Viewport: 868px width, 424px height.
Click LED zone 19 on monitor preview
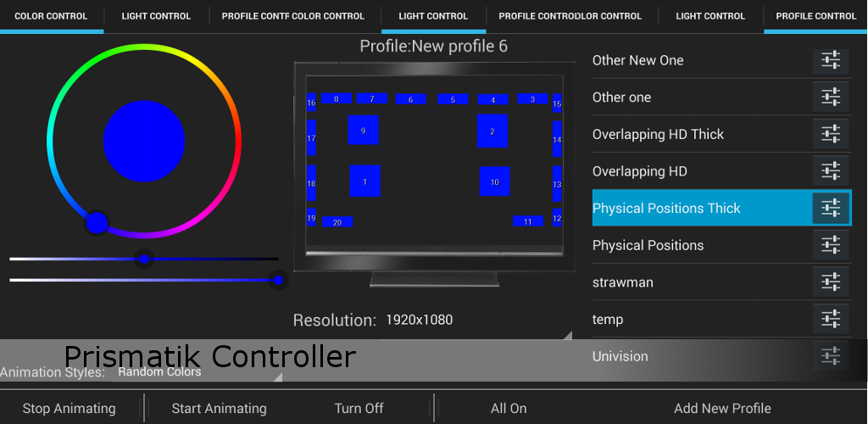311,218
